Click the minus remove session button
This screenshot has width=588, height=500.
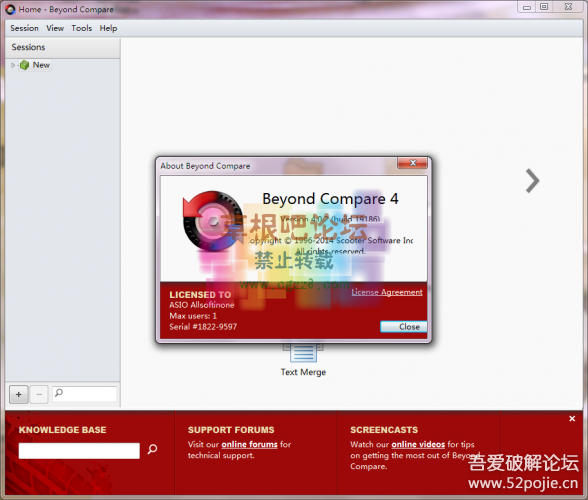tap(39, 395)
